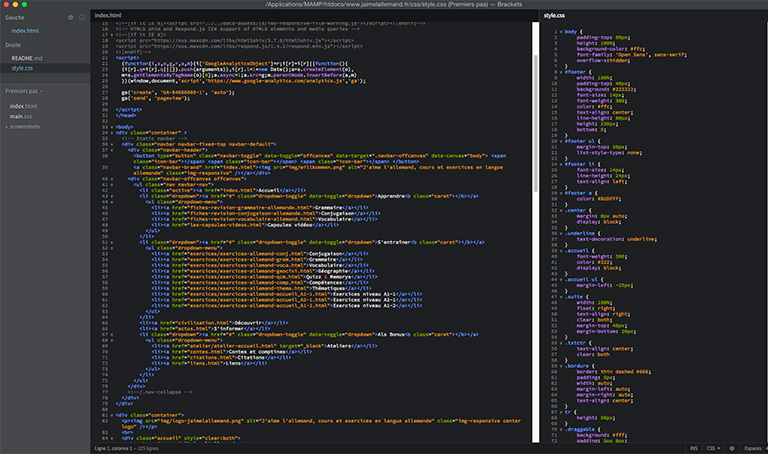The image size is (768, 454).
Task: Click the #222222 background value in style.css
Action: (623, 89)
